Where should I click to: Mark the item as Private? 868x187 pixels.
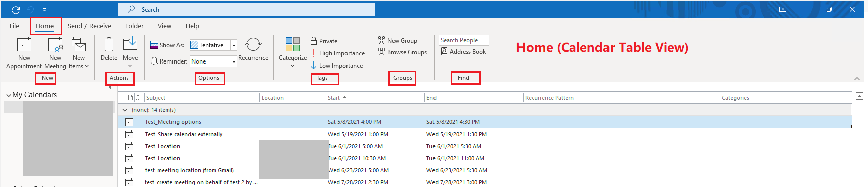[x=324, y=41]
